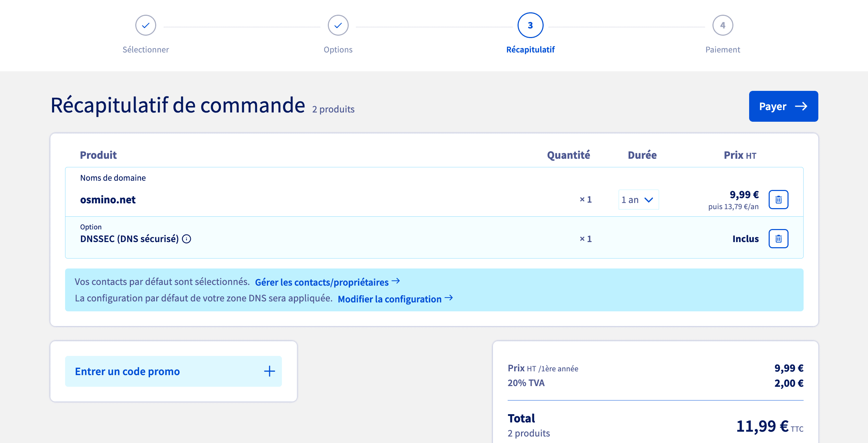Viewport: 868px width, 443px height.
Task: Delete the osmino.net domain from order
Action: 778,200
